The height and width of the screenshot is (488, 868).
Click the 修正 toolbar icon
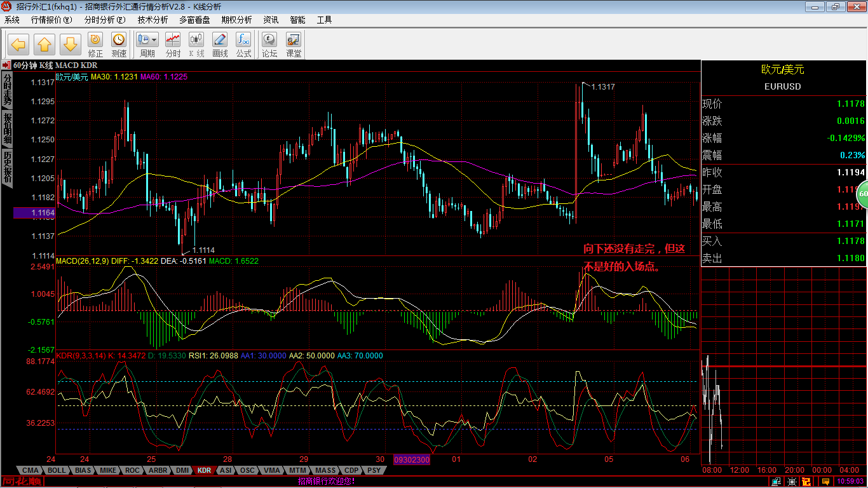click(95, 45)
